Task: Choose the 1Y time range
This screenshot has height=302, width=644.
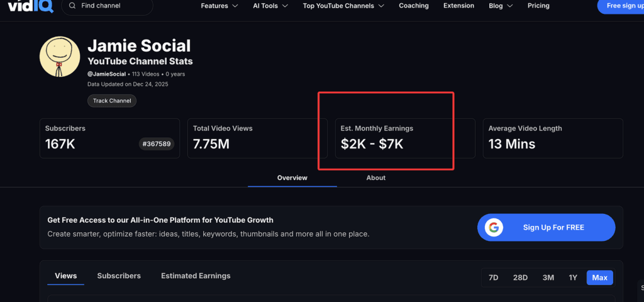Action: (573, 277)
